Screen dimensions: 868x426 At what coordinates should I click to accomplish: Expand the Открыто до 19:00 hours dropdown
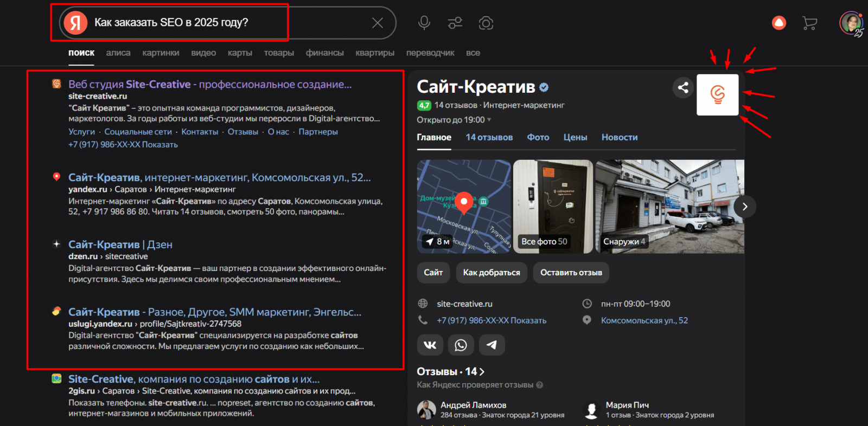click(454, 120)
